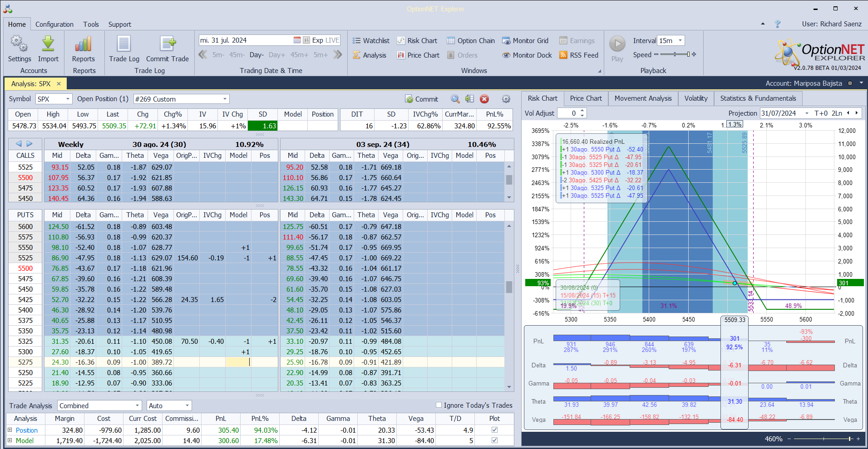Viewport: 868px width, 449px height.
Task: Open the Analysis sigma window
Action: click(370, 55)
